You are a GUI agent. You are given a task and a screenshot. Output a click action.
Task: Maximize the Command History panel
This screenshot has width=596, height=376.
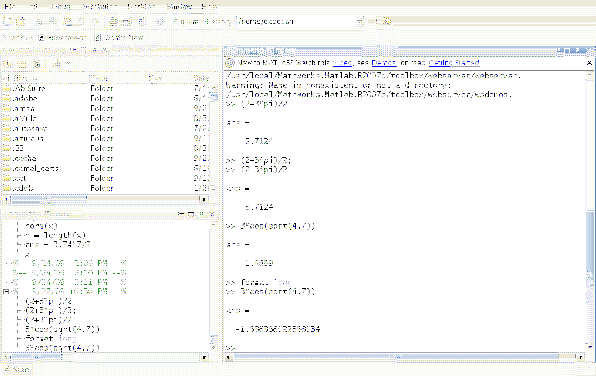point(192,214)
